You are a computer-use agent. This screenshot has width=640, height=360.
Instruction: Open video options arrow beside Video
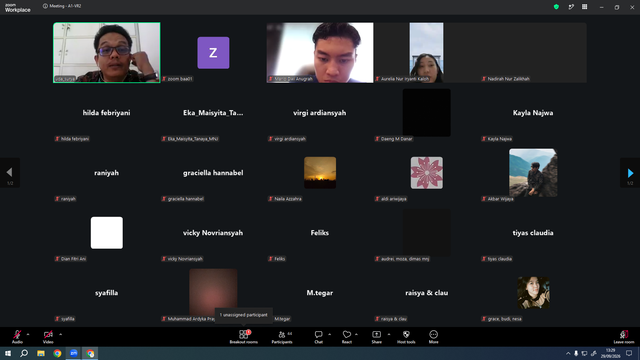60,334
